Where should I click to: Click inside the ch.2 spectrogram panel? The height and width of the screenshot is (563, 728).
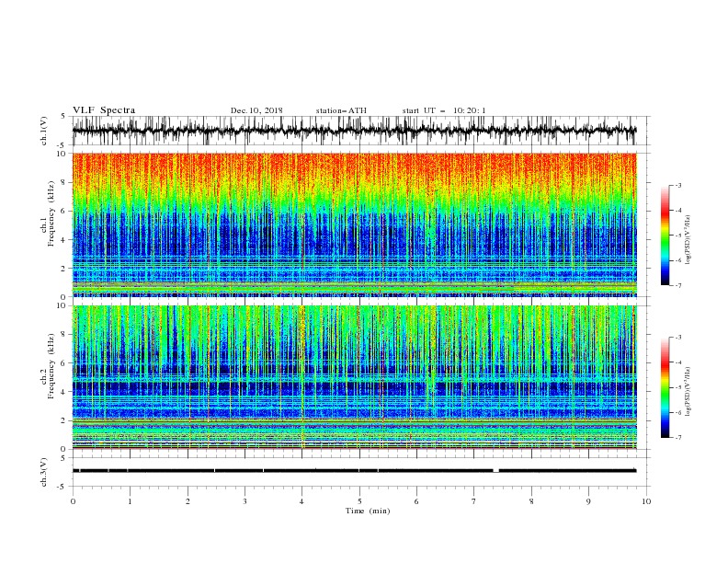pyautogui.click(x=354, y=377)
